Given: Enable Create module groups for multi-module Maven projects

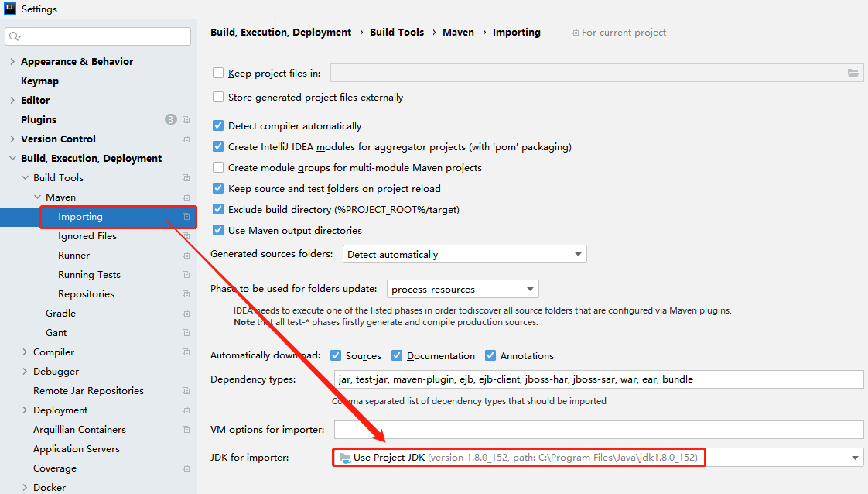Looking at the screenshot, I should (218, 167).
